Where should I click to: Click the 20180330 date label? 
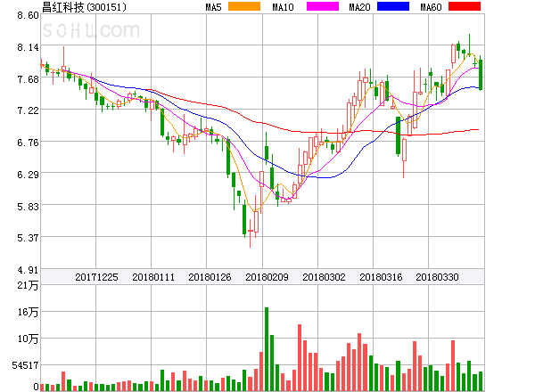(x=437, y=277)
